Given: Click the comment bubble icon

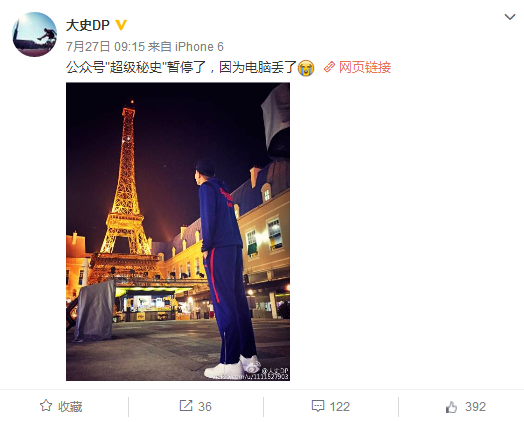Looking at the screenshot, I should [317, 406].
